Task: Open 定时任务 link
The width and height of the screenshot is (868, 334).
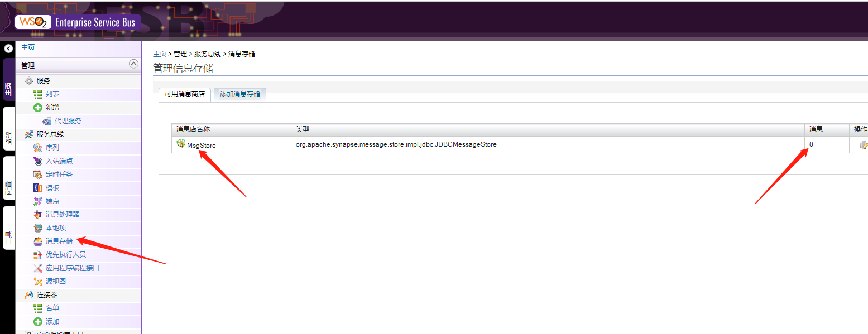Action: coord(59,175)
